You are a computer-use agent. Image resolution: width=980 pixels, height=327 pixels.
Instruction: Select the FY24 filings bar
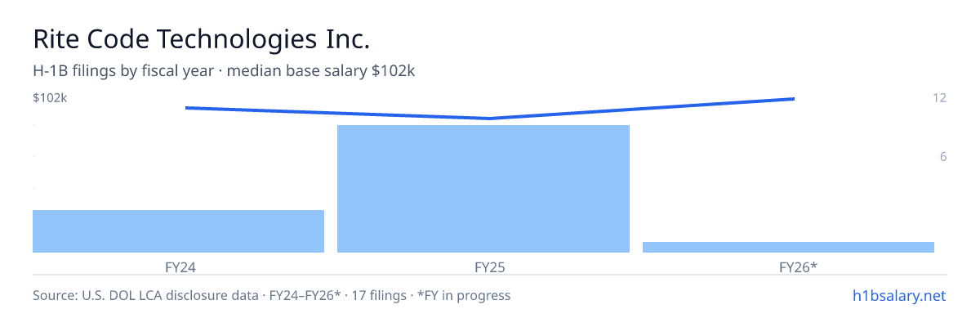click(x=178, y=231)
